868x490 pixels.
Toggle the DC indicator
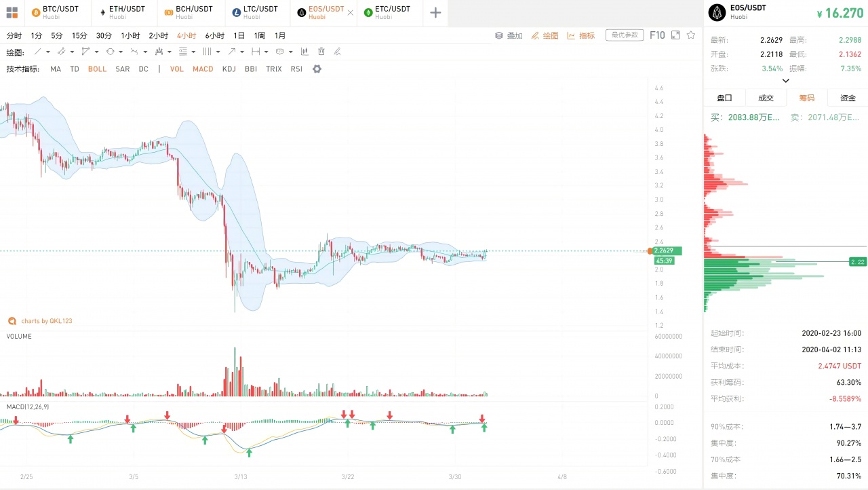click(x=144, y=69)
